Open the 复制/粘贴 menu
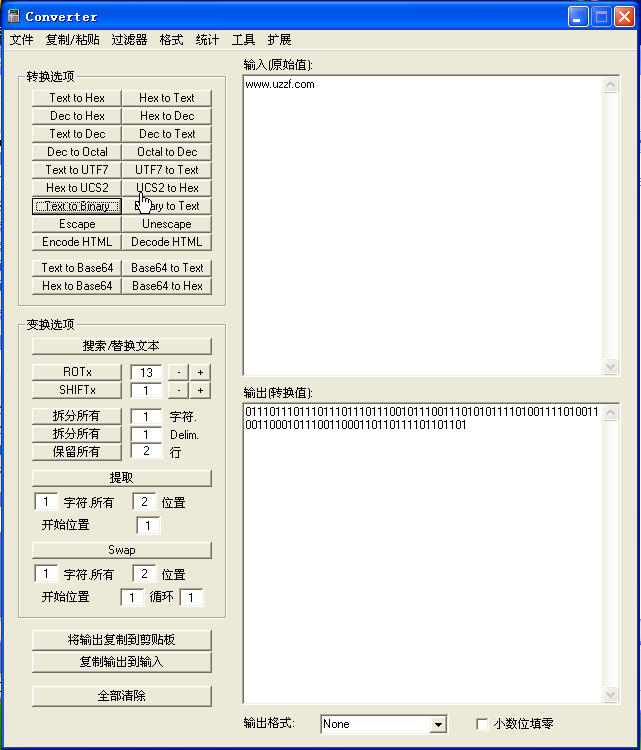This screenshot has height=750, width=641. (73, 40)
